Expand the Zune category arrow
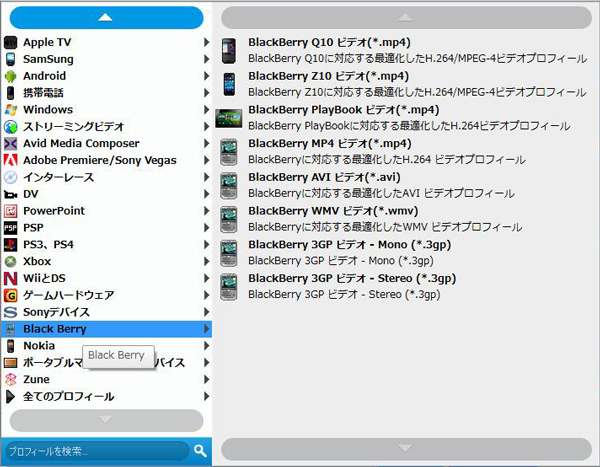Image resolution: width=600 pixels, height=467 pixels. click(206, 380)
